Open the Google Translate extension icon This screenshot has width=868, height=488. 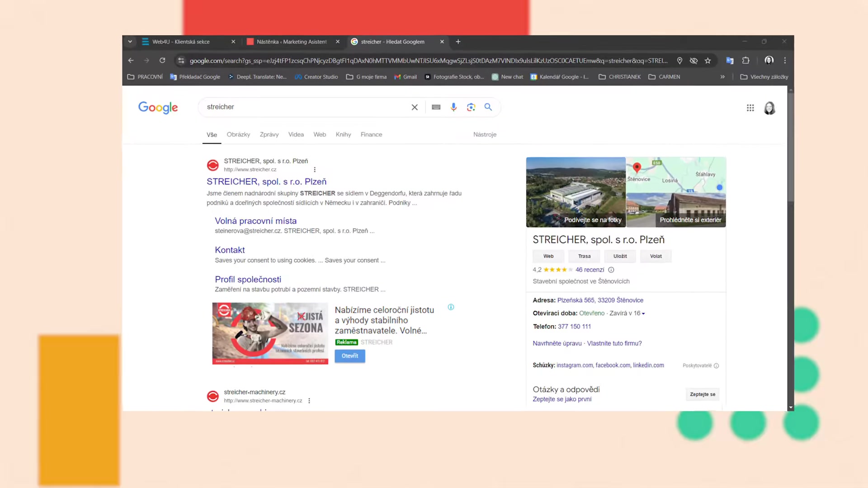[x=730, y=61]
